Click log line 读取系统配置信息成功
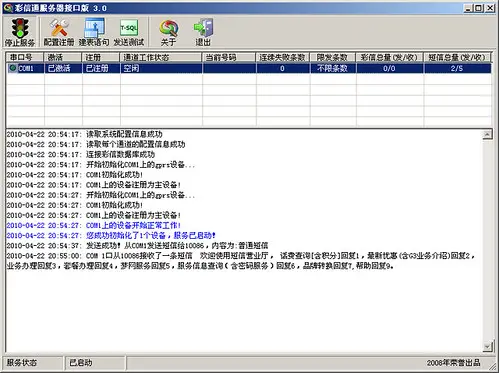This screenshot has height=373, width=499. point(84,134)
